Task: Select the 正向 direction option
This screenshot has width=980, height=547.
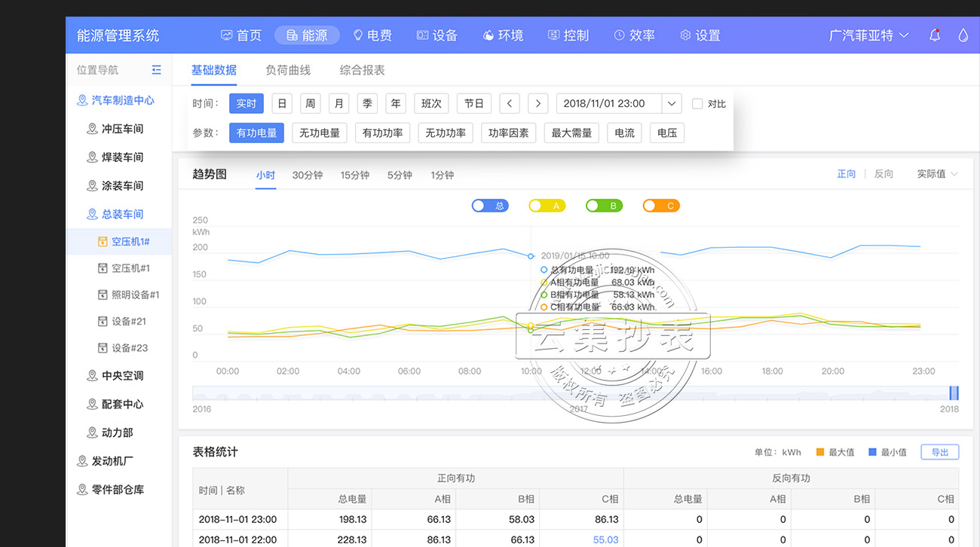Action: [x=847, y=174]
